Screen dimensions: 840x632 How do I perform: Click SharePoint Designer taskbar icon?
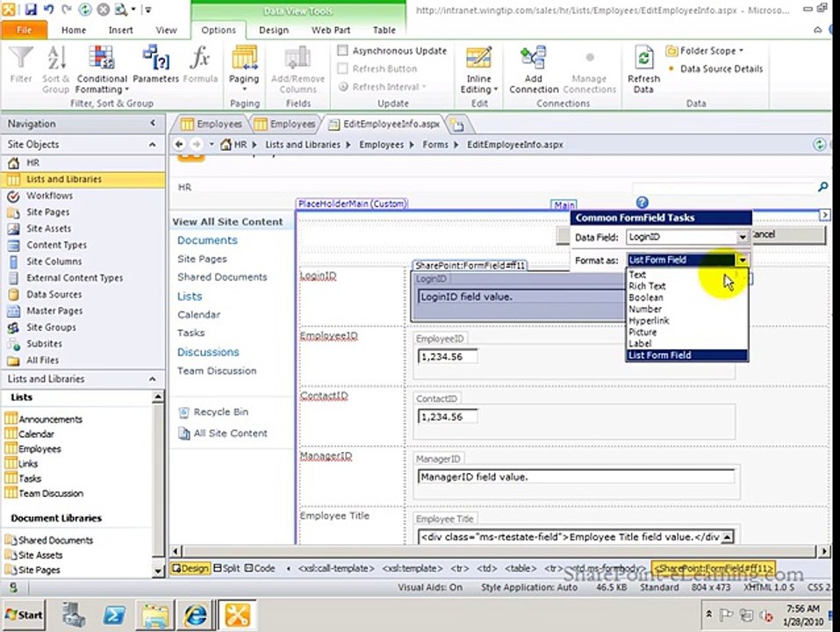click(x=237, y=614)
